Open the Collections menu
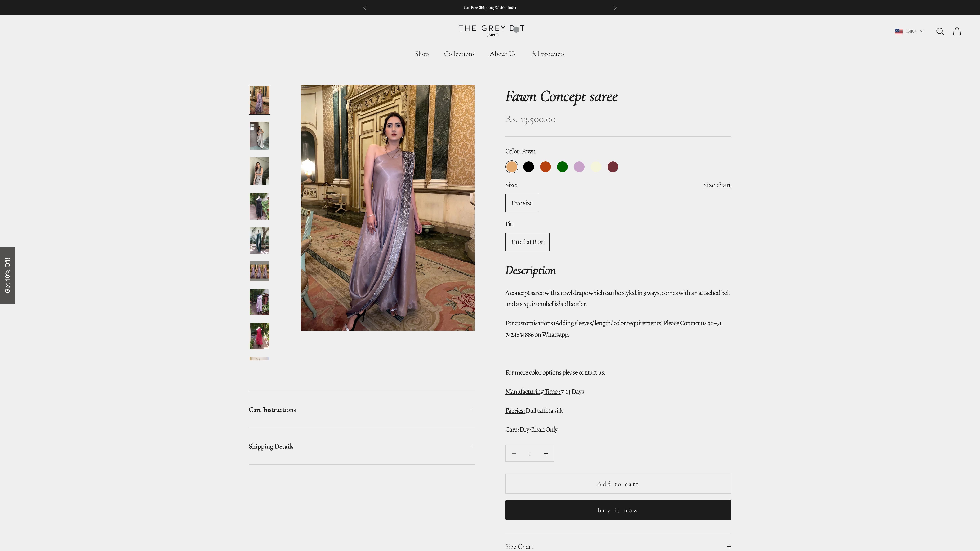Screen dimensions: 980x551 [459, 54]
